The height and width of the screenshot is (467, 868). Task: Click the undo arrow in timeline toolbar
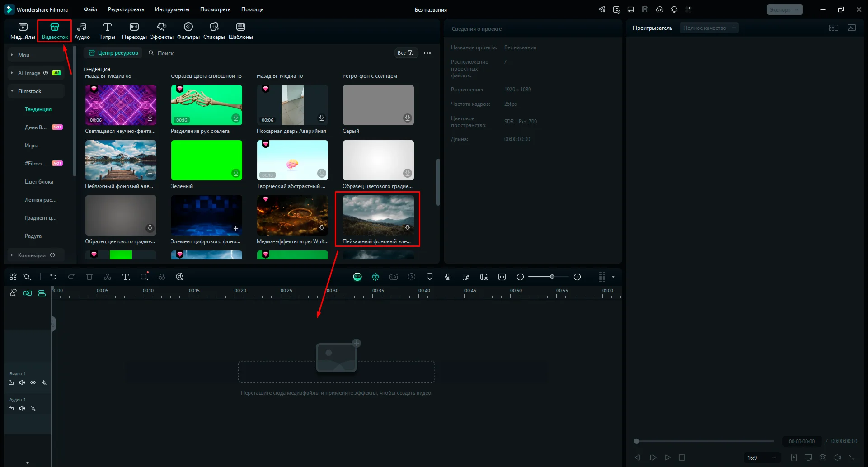coord(53,277)
